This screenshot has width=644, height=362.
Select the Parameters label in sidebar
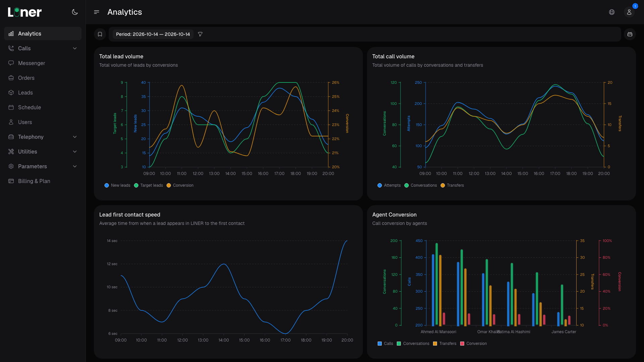[33, 166]
